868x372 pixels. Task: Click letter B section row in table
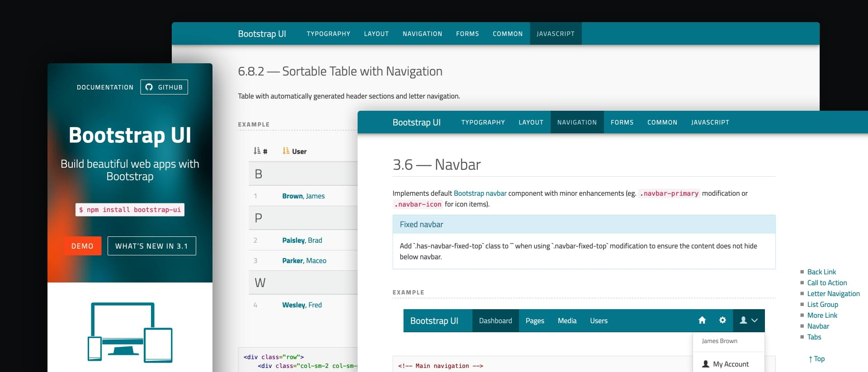point(303,174)
